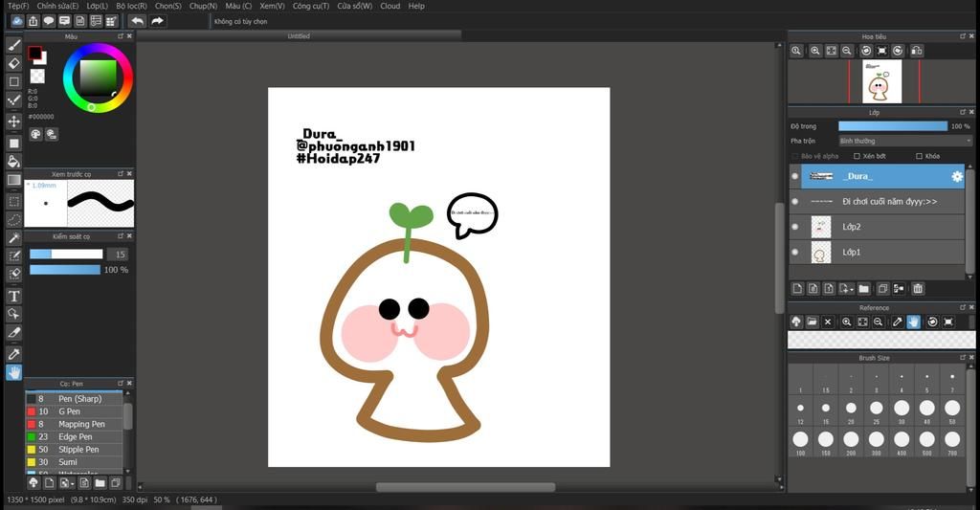Select the transparent color swatch
The width and height of the screenshot is (980, 510).
coord(37,77)
